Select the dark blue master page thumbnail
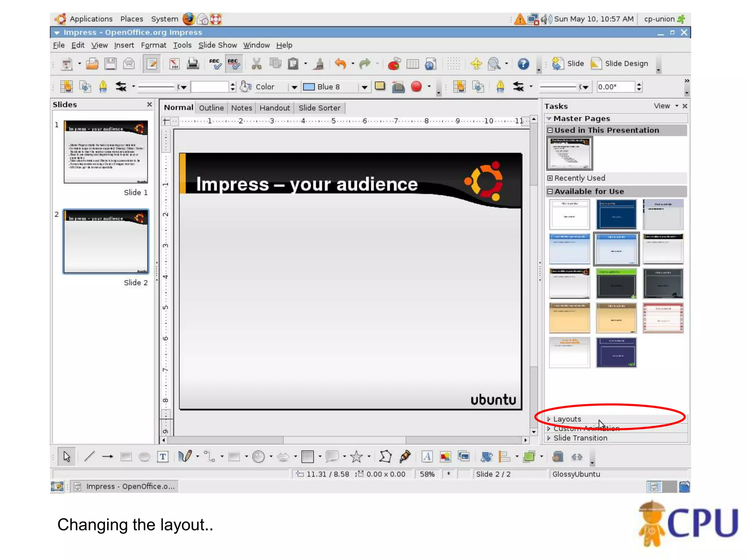The height and width of the screenshot is (560, 747). point(616,214)
